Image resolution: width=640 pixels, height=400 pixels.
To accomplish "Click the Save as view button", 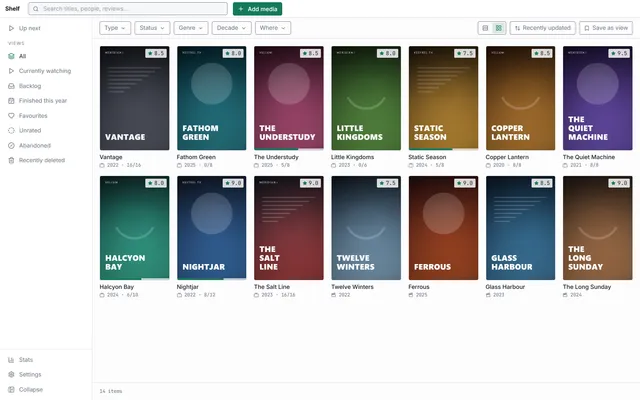I will pos(606,28).
